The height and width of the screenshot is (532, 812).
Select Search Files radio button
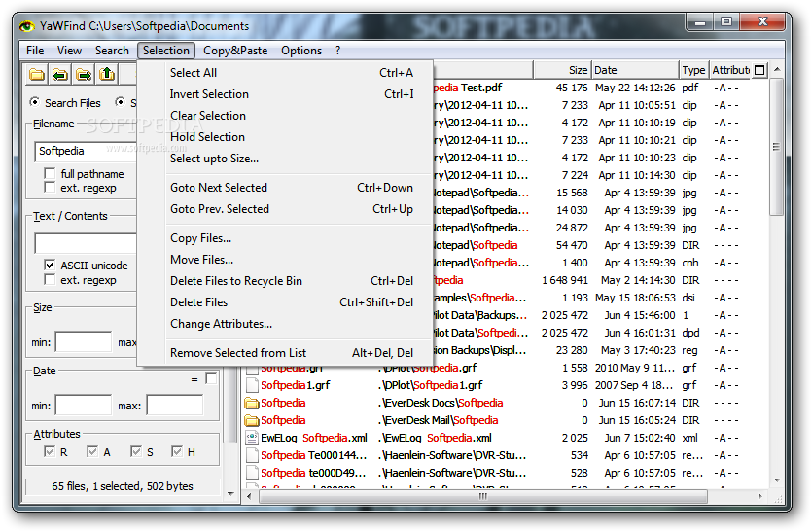coord(34,102)
